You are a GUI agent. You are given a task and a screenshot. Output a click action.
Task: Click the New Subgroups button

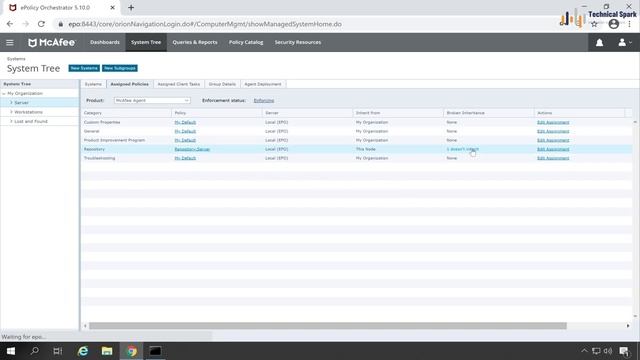(x=120, y=68)
